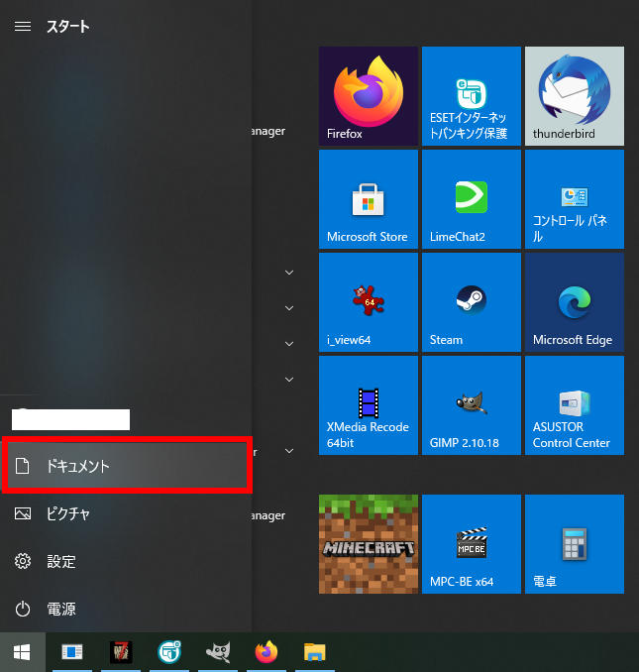Expand the first app list chevron
This screenshot has height=672, width=639.
289,273
